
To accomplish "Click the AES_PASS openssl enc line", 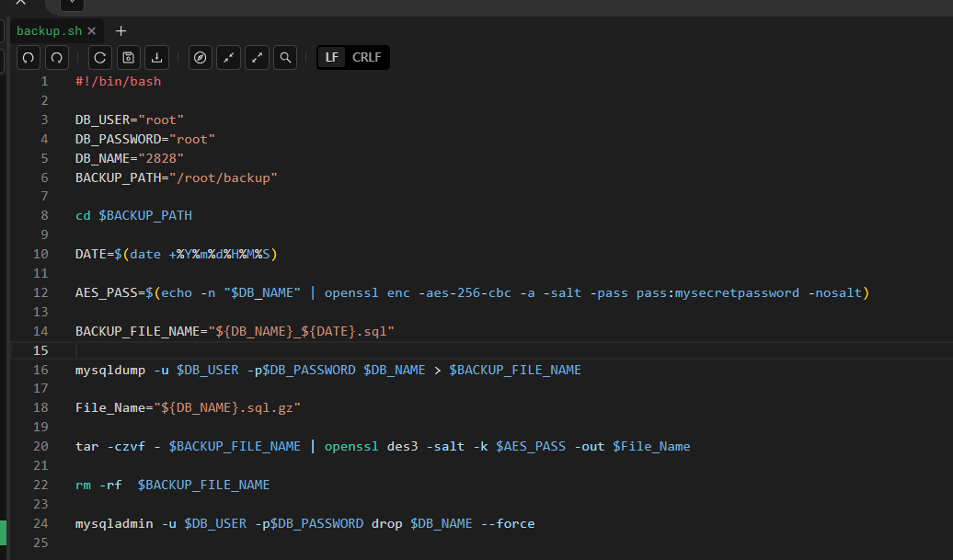I will tap(472, 292).
